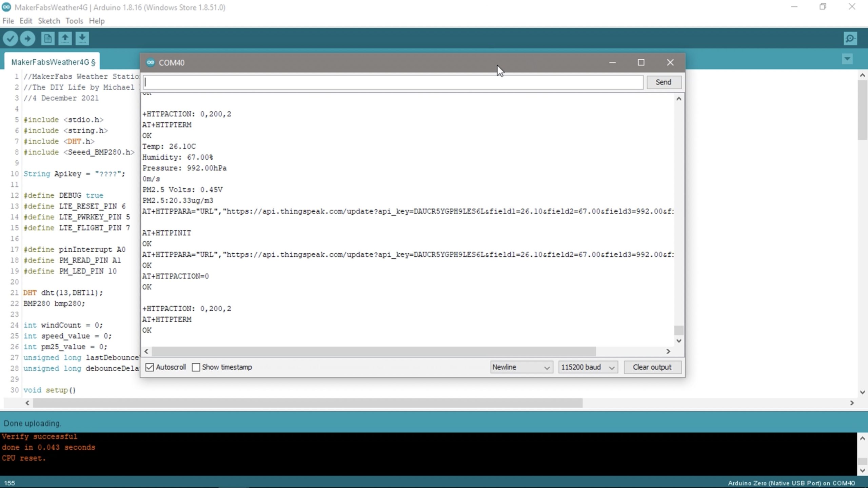Click the Verify checkmark icon
This screenshot has width=868, height=488.
(10, 38)
